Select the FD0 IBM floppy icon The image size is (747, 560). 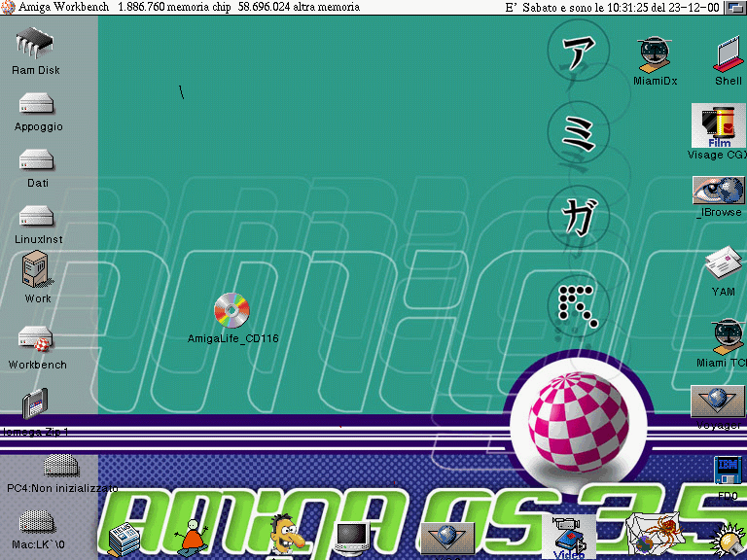click(728, 471)
